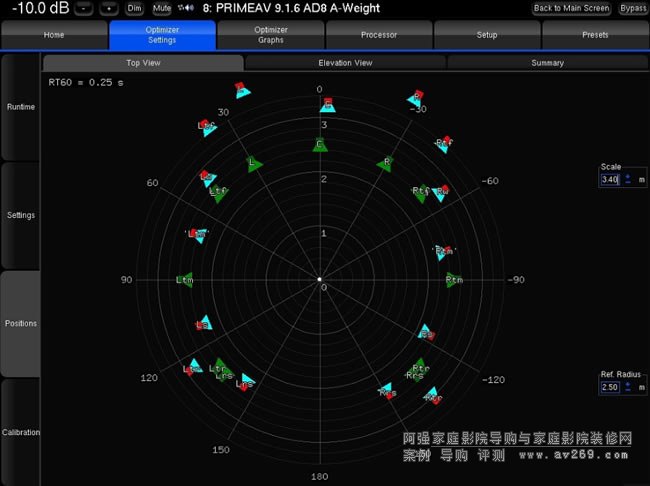Mute the audio output

(161, 8)
